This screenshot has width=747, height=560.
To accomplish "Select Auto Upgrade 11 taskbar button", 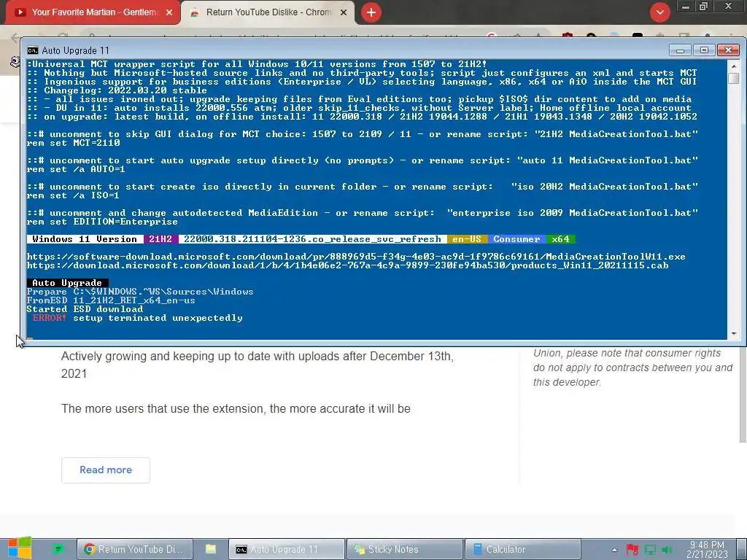I will point(286,549).
